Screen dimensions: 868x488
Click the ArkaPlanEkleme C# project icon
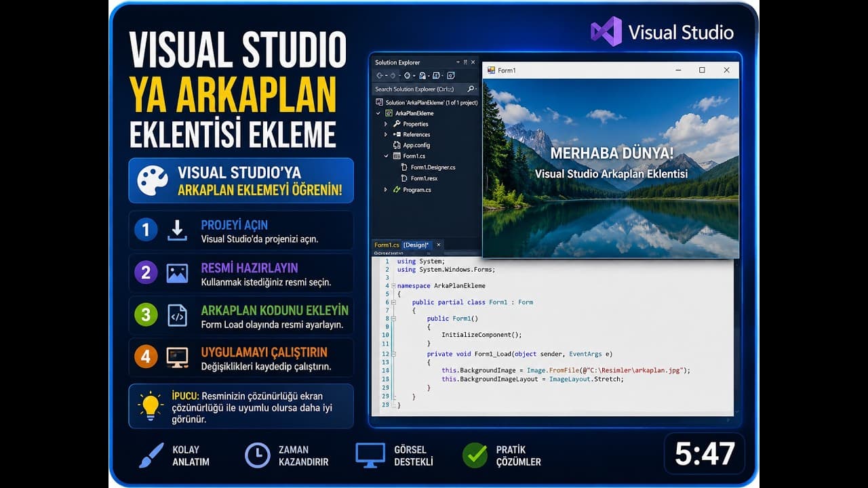(x=389, y=113)
